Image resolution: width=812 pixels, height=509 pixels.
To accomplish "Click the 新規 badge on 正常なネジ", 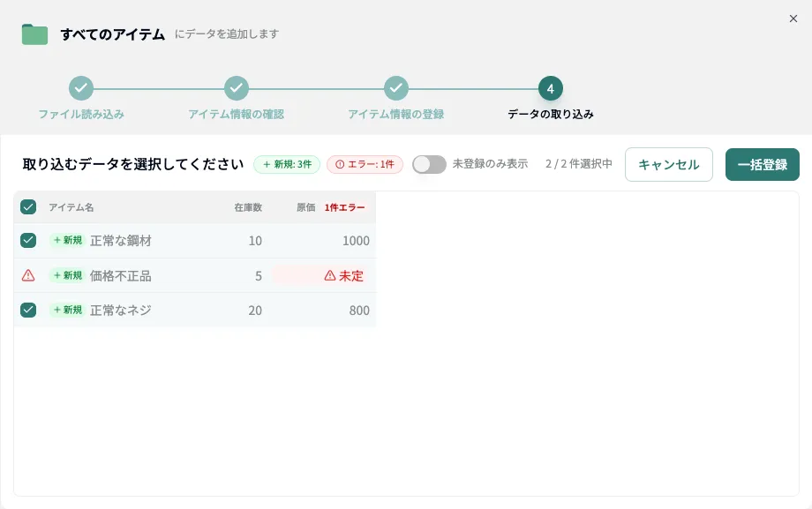I will [67, 310].
